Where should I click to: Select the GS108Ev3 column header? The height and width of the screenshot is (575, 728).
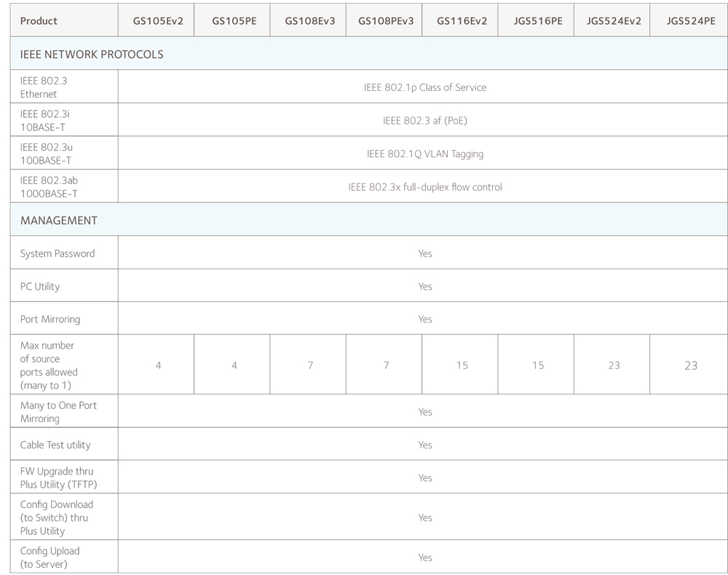[x=309, y=21]
